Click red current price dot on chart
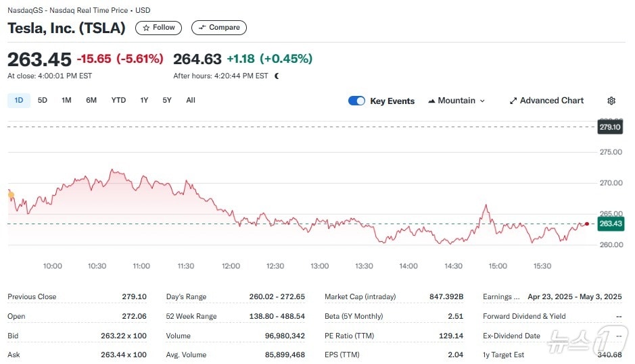Viewport: 635px width, 364px height. click(586, 224)
